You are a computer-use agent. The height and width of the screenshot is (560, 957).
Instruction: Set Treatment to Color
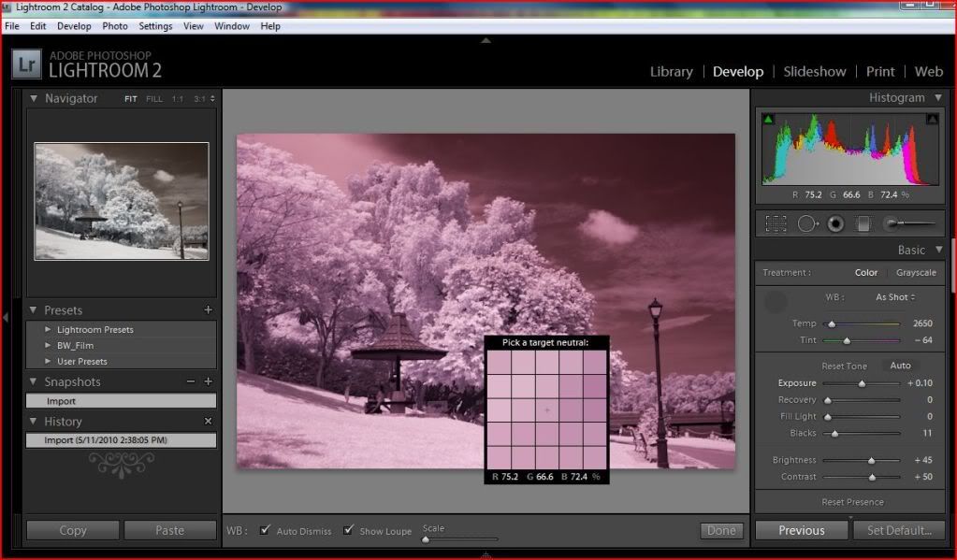[x=866, y=273]
